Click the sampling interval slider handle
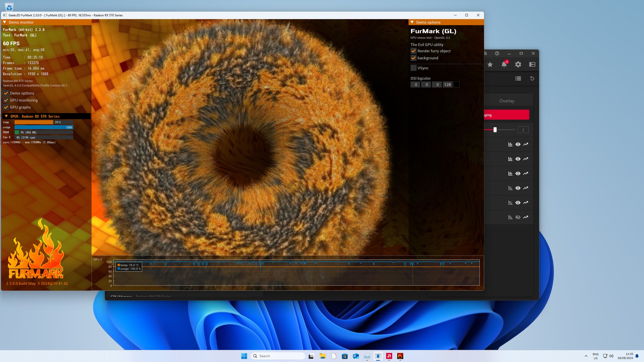The width and height of the screenshot is (644, 362). point(495,130)
